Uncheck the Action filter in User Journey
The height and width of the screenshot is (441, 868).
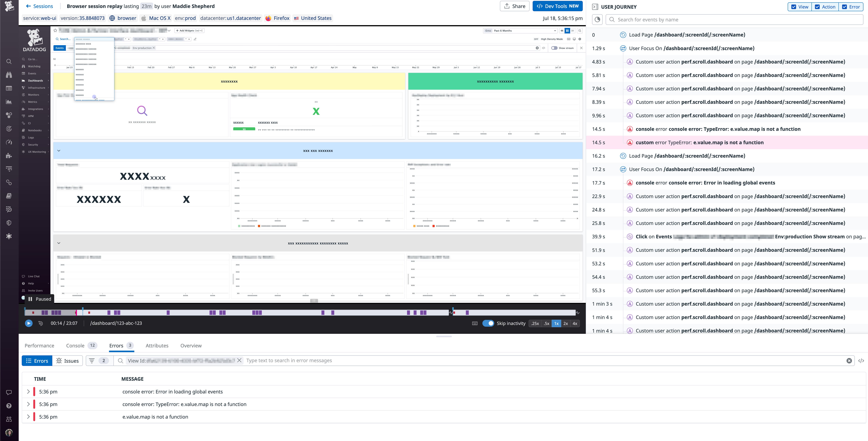point(817,6)
